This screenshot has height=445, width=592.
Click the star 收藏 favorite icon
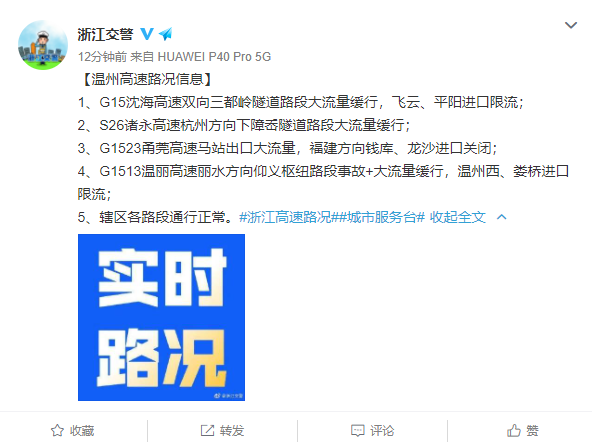[x=57, y=430]
